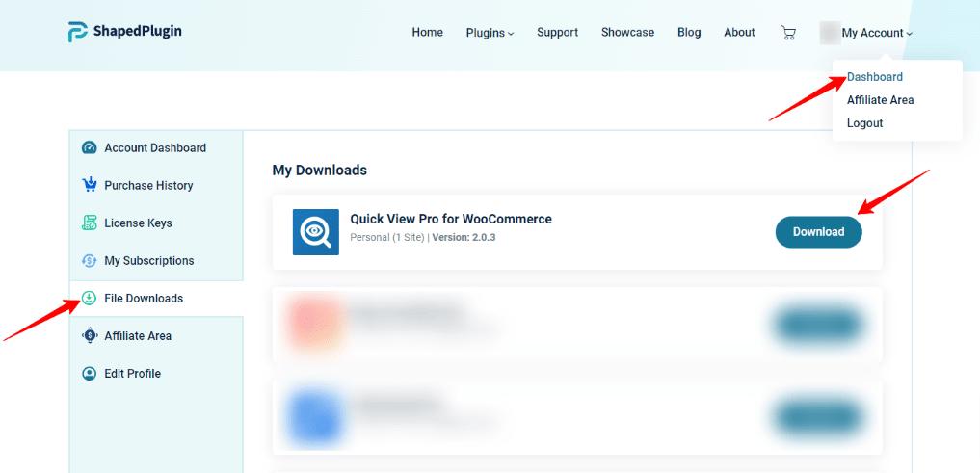Click the Quick View Pro plugin thumbnail
Viewport: 980px width, 473px height.
[316, 232]
